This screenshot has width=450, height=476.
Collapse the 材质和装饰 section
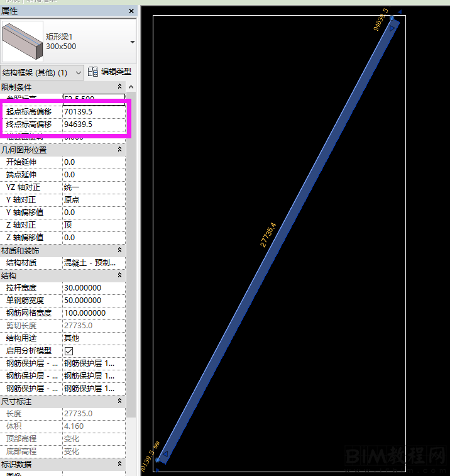[x=119, y=250]
